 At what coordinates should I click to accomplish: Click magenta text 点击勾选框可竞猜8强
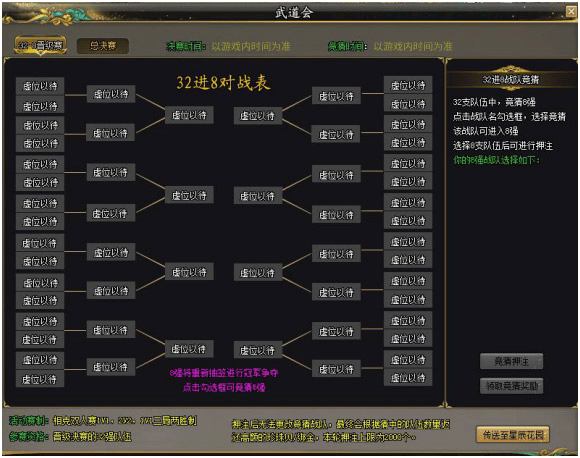pos(224,387)
